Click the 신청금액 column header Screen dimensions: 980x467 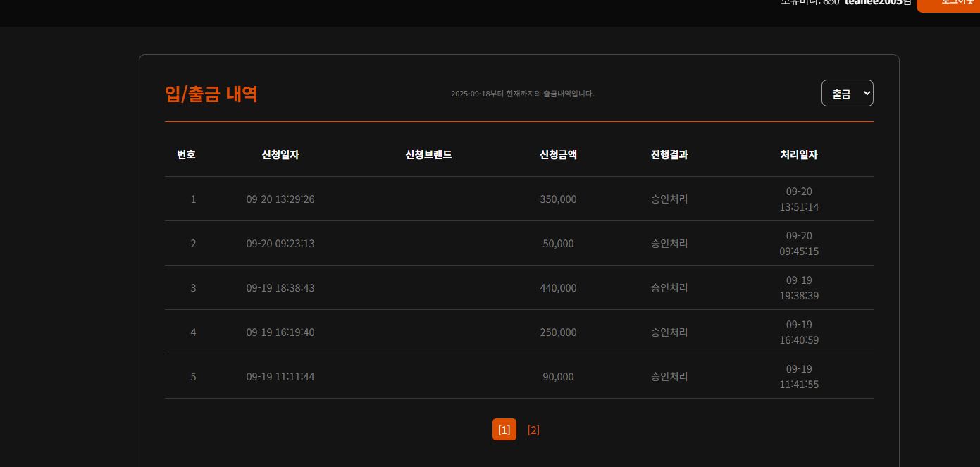pos(558,155)
